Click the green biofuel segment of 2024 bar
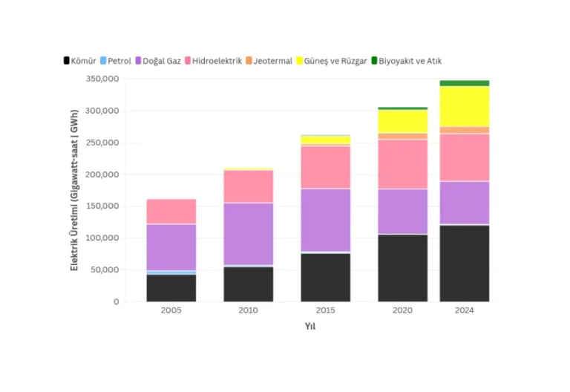The height and width of the screenshot is (392, 570). coord(465,83)
